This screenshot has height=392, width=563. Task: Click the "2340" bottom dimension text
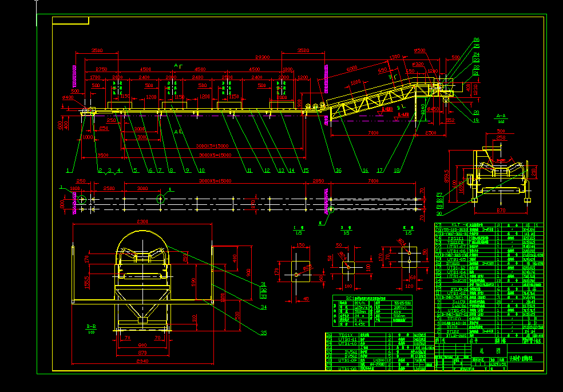point(142,361)
